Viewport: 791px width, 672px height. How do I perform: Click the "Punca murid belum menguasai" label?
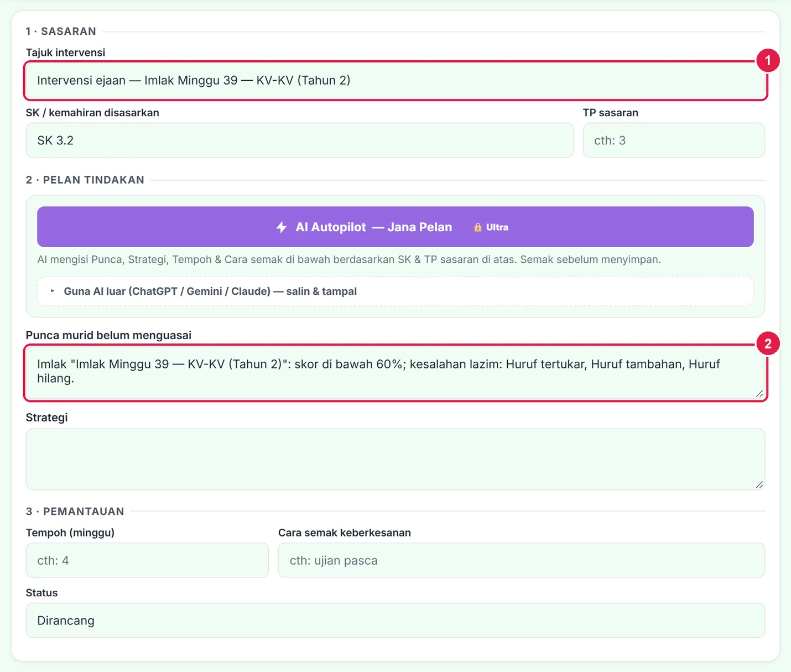(x=108, y=335)
